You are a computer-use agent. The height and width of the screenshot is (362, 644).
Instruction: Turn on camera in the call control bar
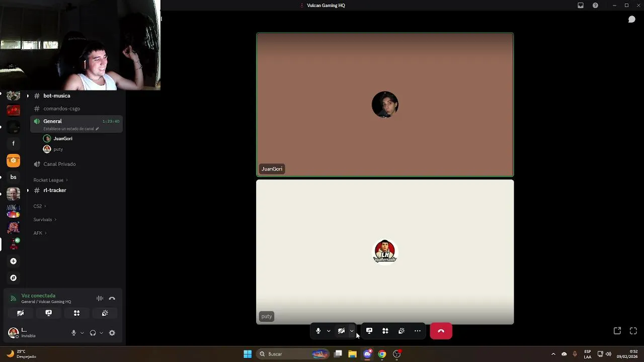tap(341, 331)
